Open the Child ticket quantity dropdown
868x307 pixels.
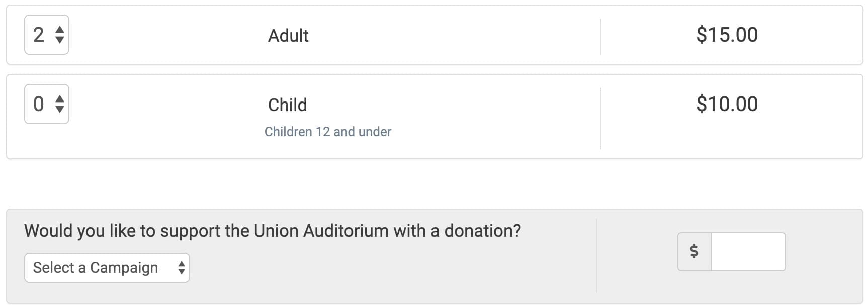(x=47, y=104)
